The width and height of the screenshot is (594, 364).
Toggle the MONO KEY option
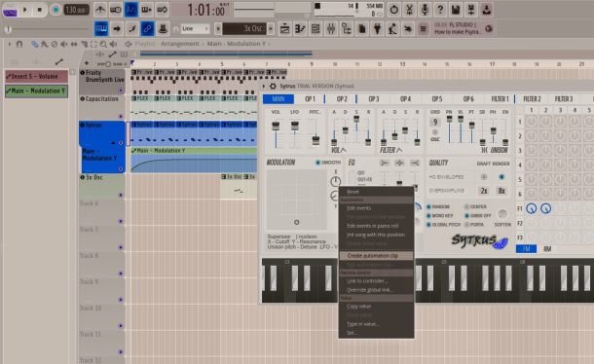[x=440, y=215]
